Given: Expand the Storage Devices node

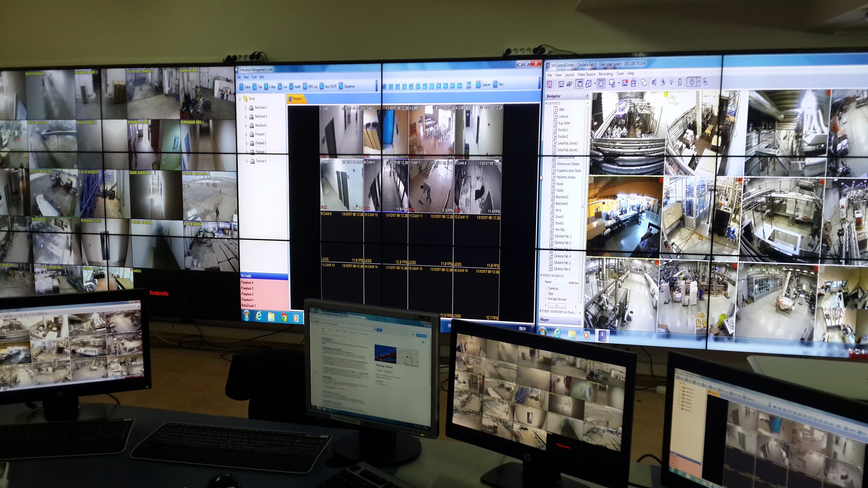Looking at the screenshot, I should [546, 299].
